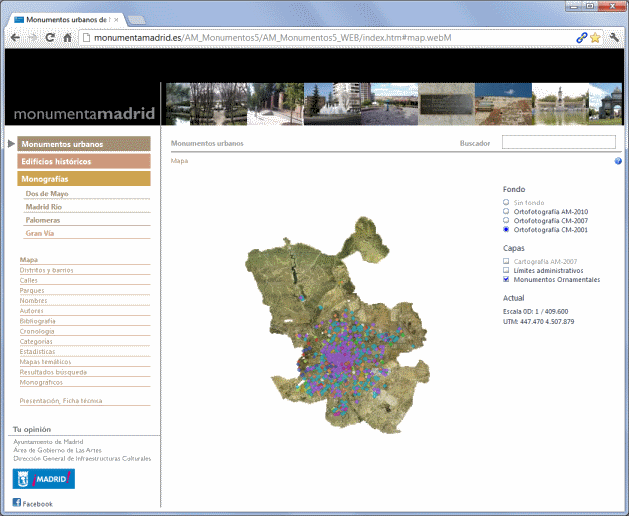Open Mapas temáticos page
Image resolution: width=629 pixels, height=516 pixels.
click(45, 362)
